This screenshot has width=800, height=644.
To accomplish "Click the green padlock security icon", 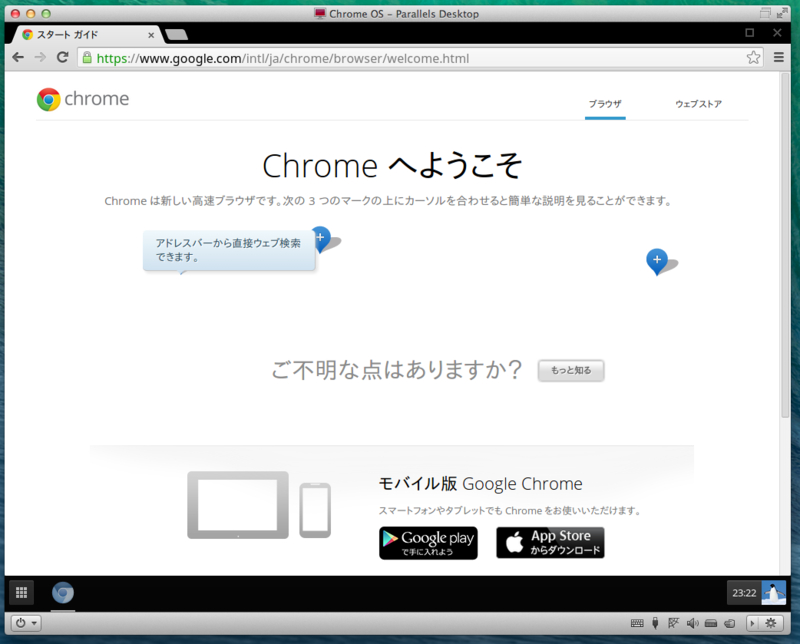I will pos(87,58).
